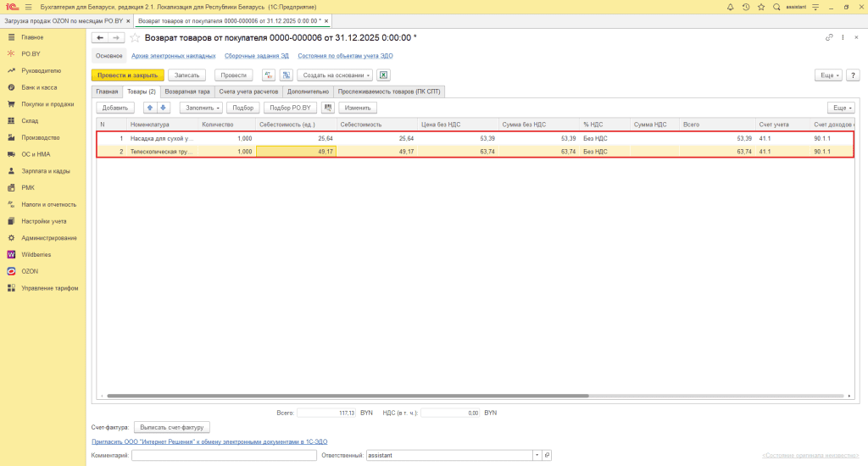The height and width of the screenshot is (466, 868).
Task: Switch to the Загрузка продаж OZON window tab
Action: [64, 21]
